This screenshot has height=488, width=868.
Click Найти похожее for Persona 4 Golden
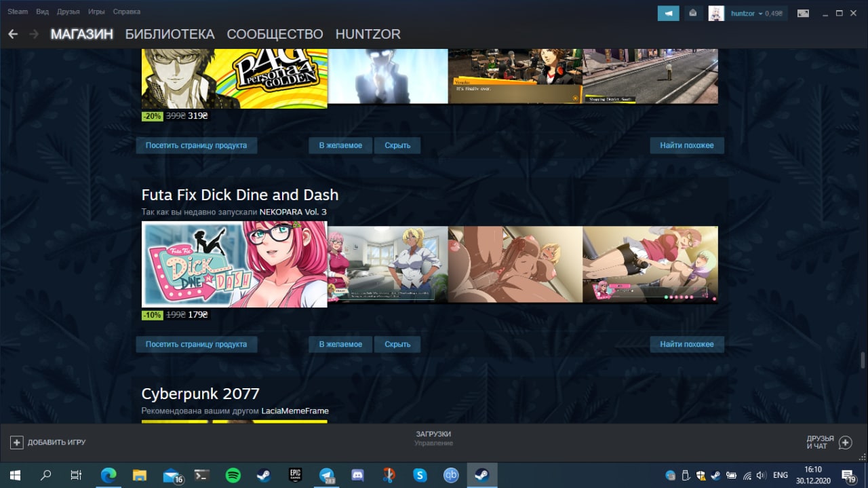[687, 145]
